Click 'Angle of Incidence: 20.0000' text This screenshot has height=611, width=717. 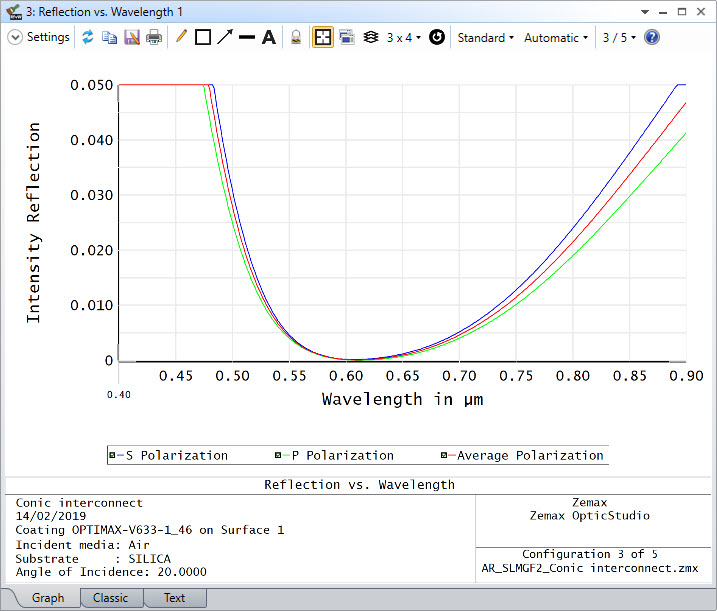[x=111, y=572]
